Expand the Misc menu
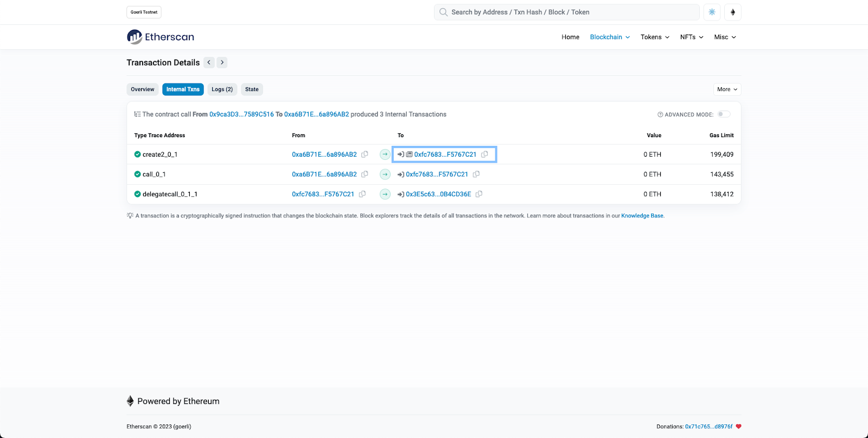This screenshot has height=438, width=868. (725, 37)
